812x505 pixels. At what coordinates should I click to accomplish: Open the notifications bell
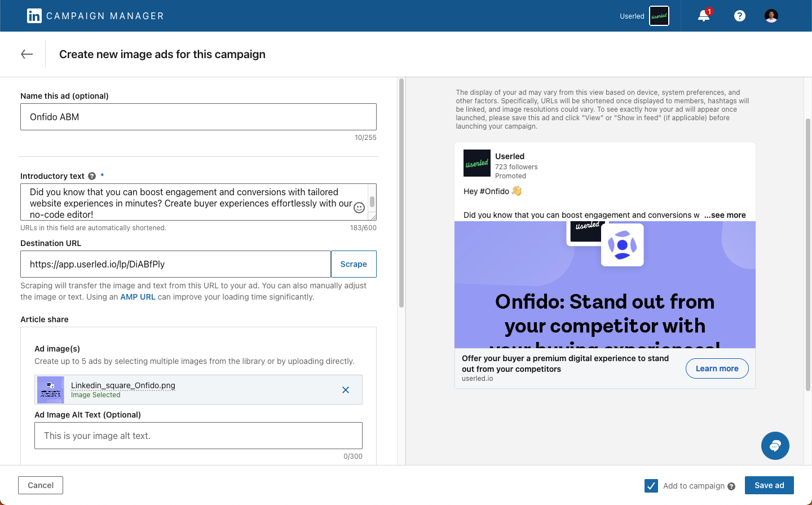(x=704, y=16)
